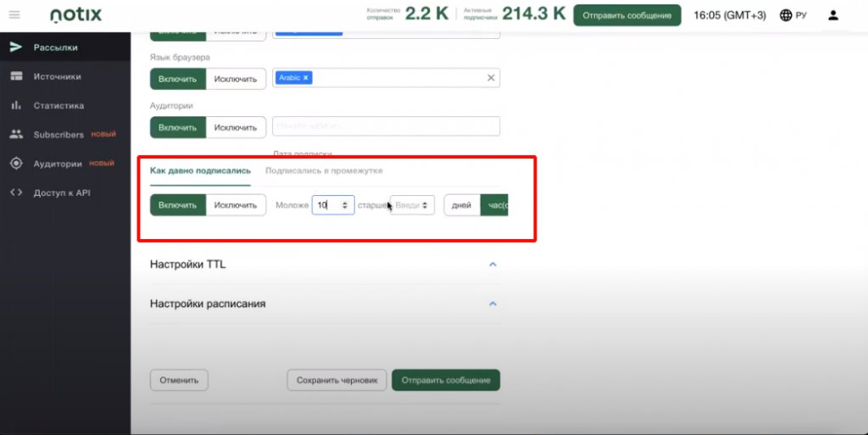The width and height of the screenshot is (868, 435).
Task: Click the Доступ к API code icon
Action: coord(15,192)
